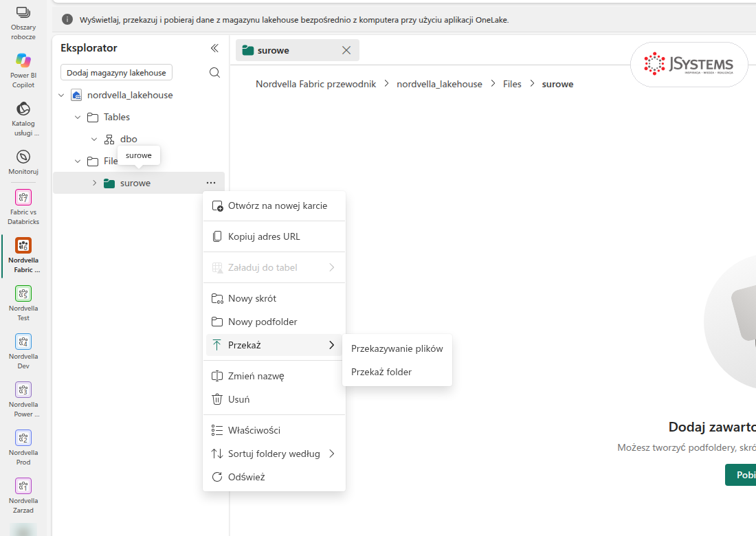Select Usuń to delete the folder
Image resolution: width=756 pixels, height=536 pixels.
click(x=274, y=399)
